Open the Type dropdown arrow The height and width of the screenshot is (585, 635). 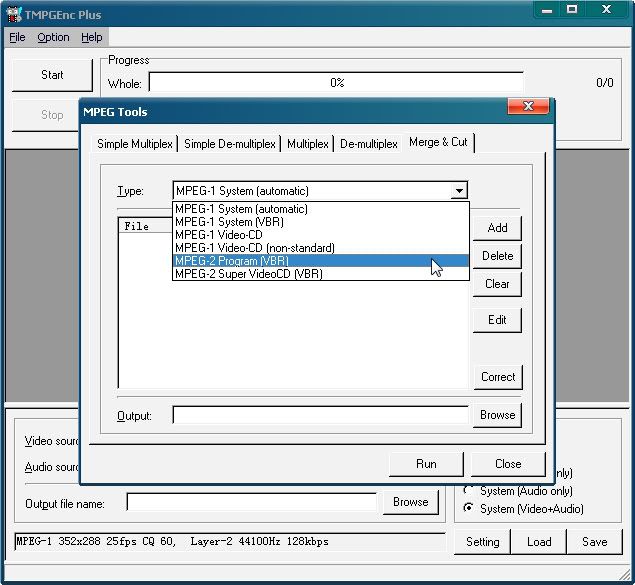458,191
